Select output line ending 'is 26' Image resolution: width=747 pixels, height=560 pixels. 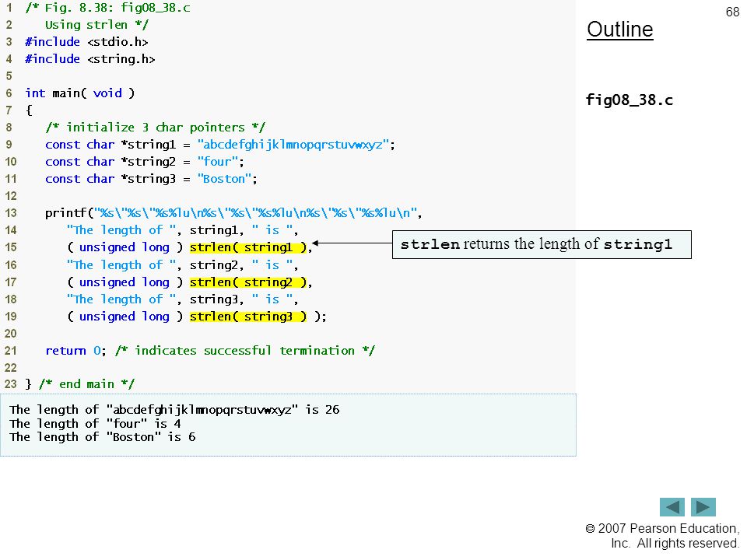pyautogui.click(x=174, y=410)
